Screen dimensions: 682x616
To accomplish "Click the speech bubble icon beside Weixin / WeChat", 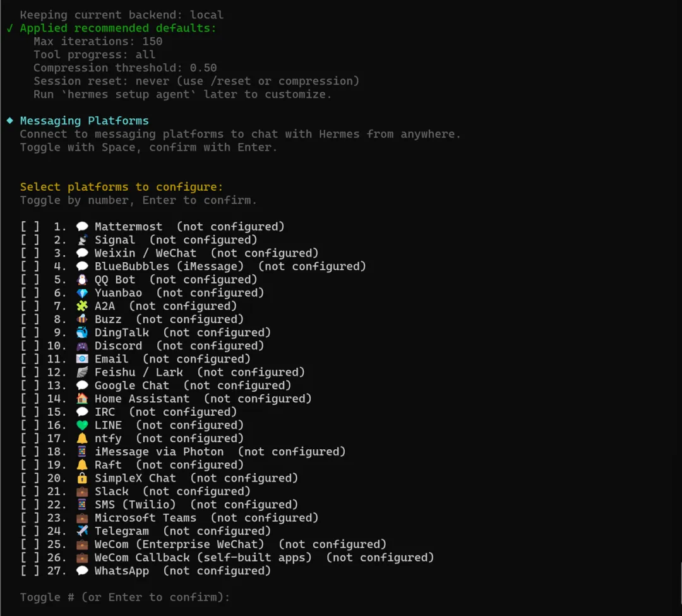I will click(81, 253).
